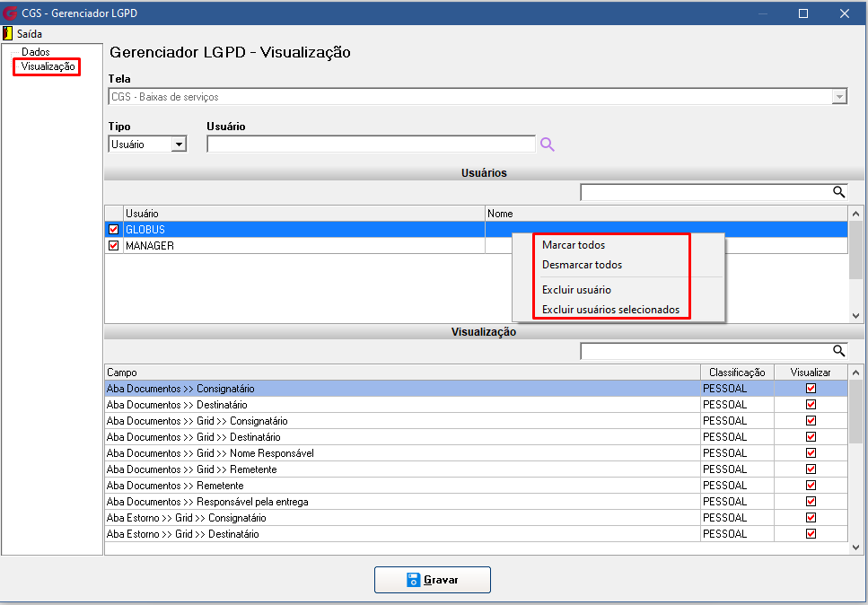Screen dimensions: 868x605
Task: Select row Aba Documentos >> Responsável pela entrega
Action: (476, 502)
